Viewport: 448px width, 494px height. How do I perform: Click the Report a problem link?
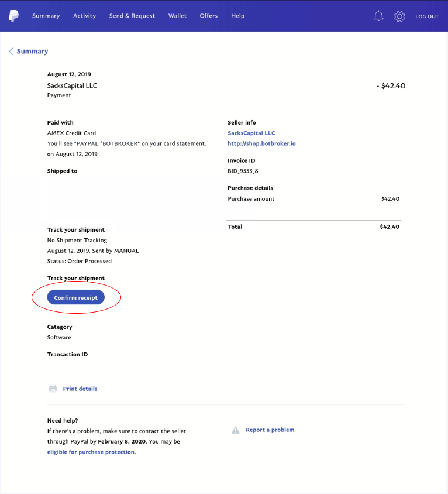[x=270, y=430]
